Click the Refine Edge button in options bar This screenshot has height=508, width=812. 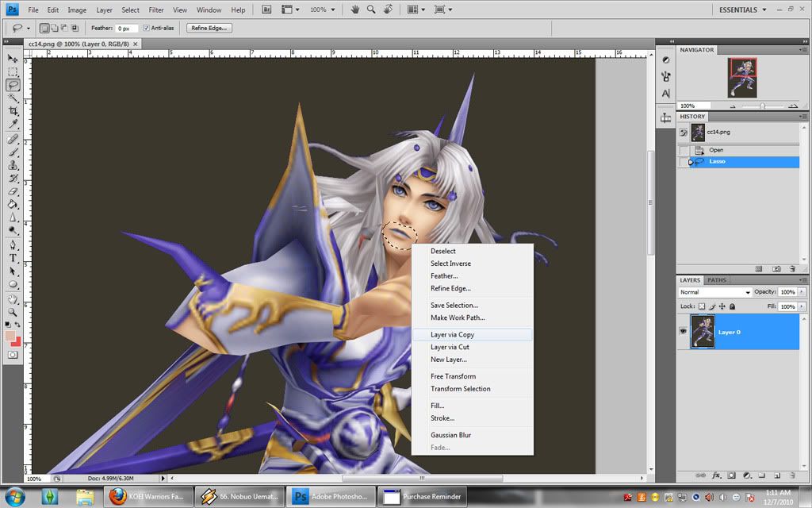[209, 28]
